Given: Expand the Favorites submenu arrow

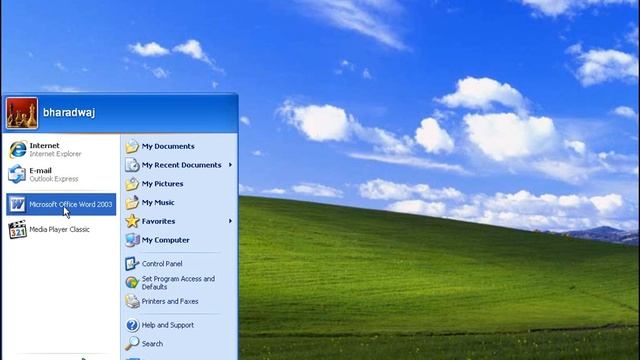Looking at the screenshot, I should click(x=230, y=221).
